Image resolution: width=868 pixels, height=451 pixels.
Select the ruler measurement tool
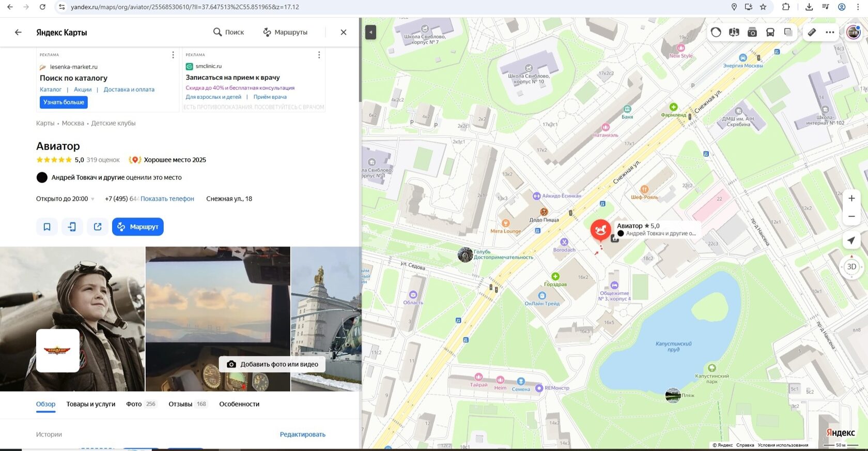click(x=812, y=32)
